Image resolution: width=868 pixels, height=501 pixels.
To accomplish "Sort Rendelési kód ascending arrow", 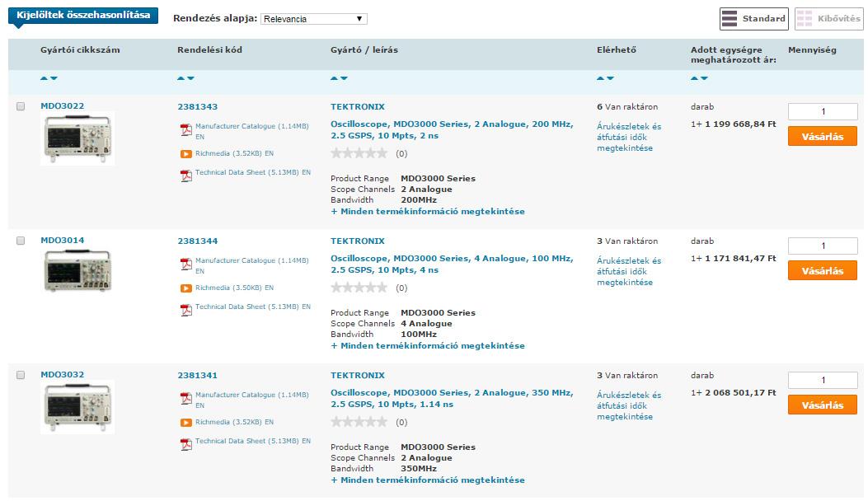I will tap(181, 78).
